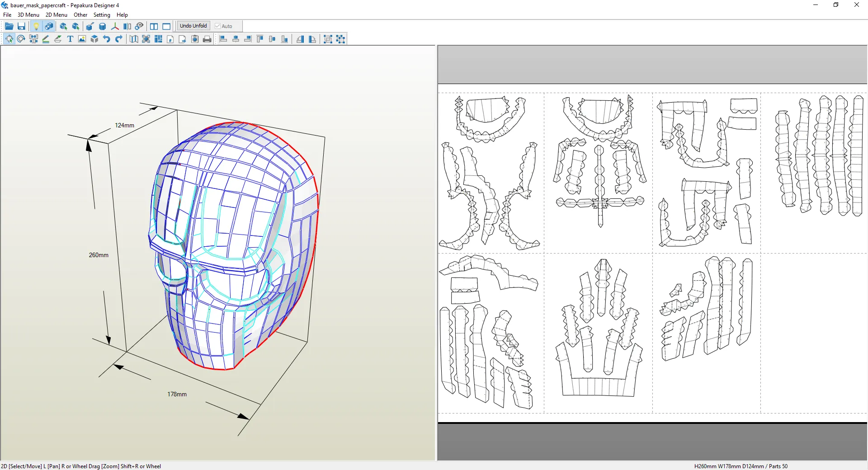Select the Text tool icon
Screen dimensions: 868x470
click(x=70, y=39)
